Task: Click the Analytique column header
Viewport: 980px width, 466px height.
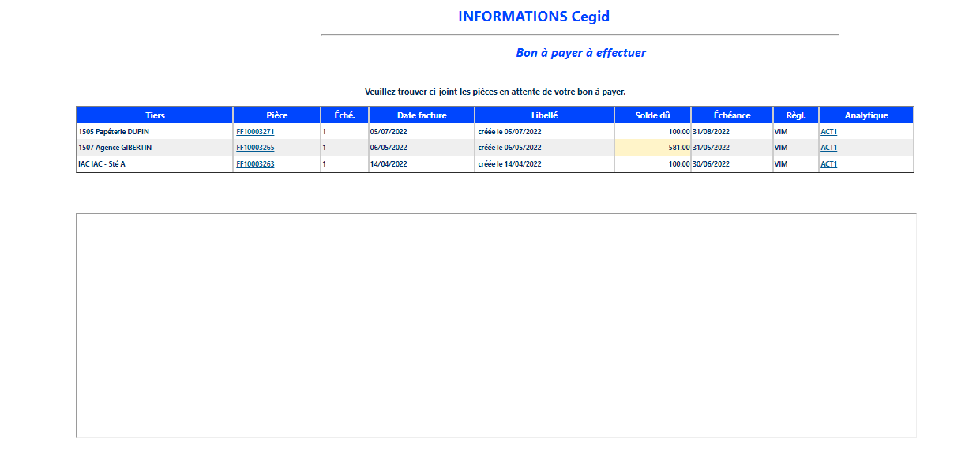Action: tap(866, 115)
